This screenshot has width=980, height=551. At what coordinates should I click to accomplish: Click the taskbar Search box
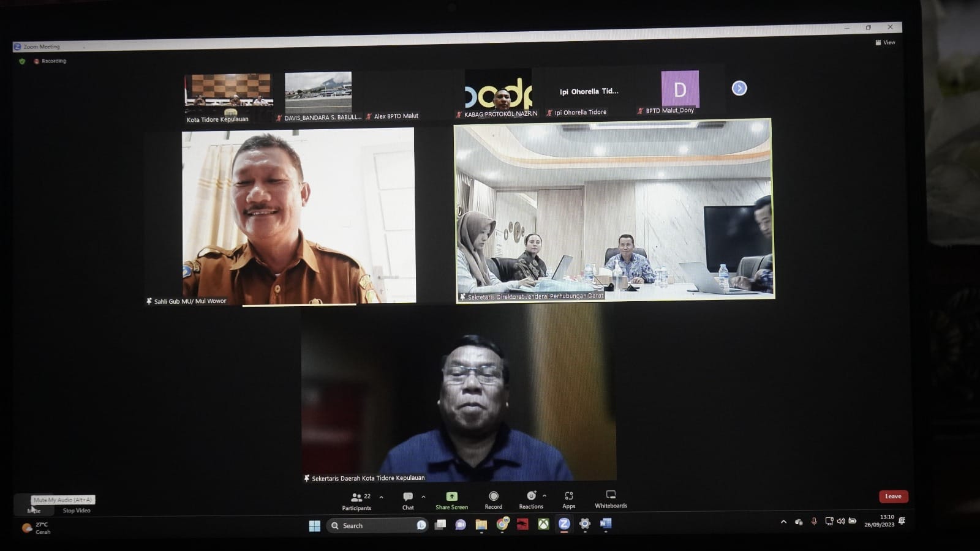pos(379,525)
